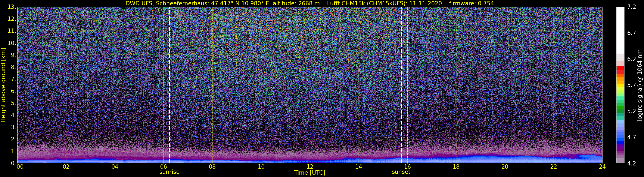
Task: Click the colorbar tick value 6.2
Action: (x=632, y=59)
